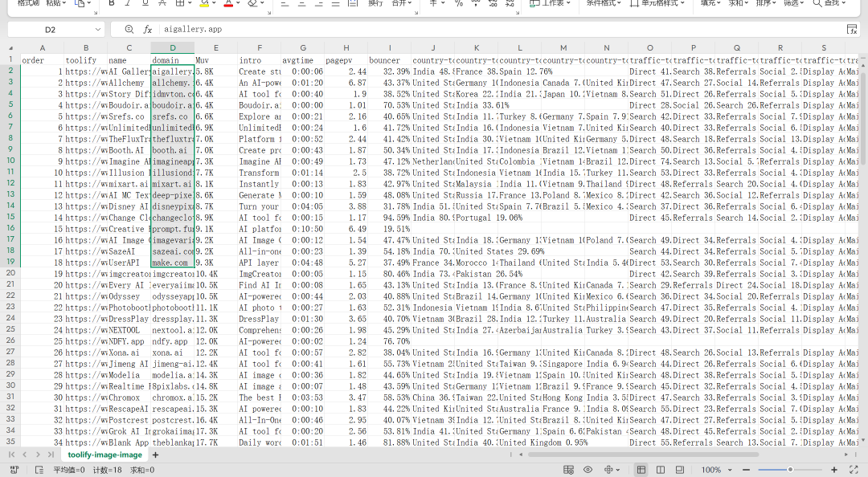Zoom out with minus button

point(746,470)
